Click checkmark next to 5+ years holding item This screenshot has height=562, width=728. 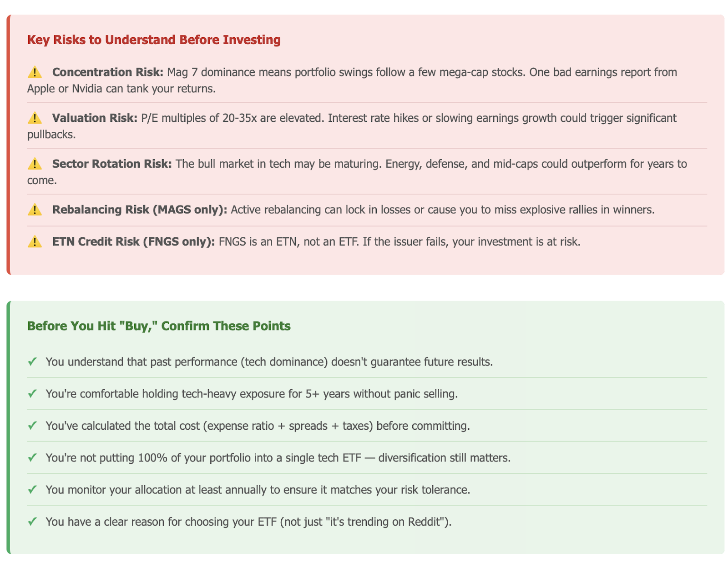(32, 394)
